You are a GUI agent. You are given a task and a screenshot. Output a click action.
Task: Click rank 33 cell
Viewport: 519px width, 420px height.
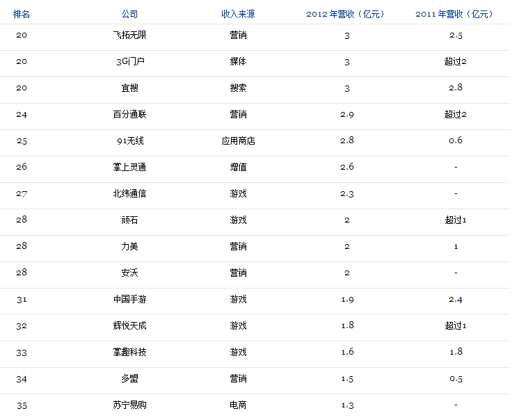coord(22,353)
